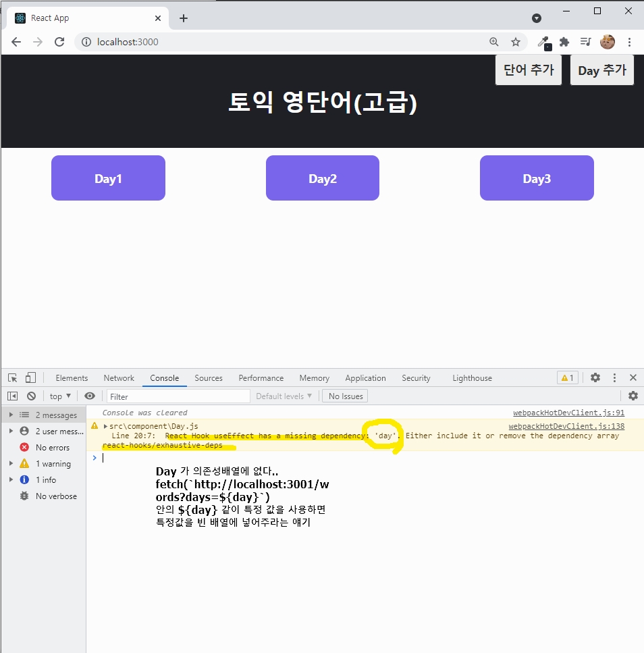Viewport: 644px width, 653px height.
Task: Select the React App browser tab
Action: (88, 18)
